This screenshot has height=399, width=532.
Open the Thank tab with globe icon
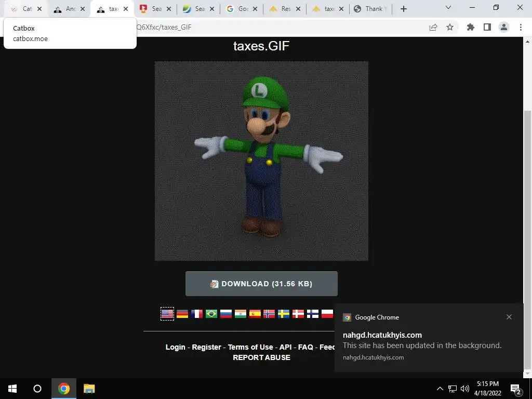tap(370, 9)
